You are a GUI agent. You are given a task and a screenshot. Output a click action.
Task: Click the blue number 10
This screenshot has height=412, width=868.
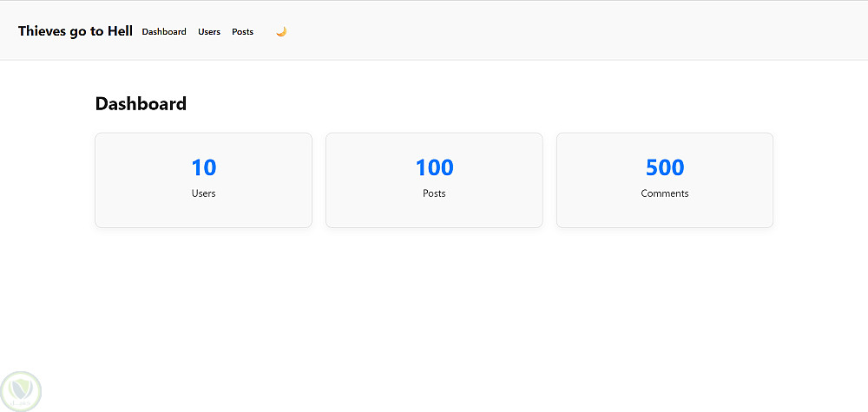pos(203,167)
